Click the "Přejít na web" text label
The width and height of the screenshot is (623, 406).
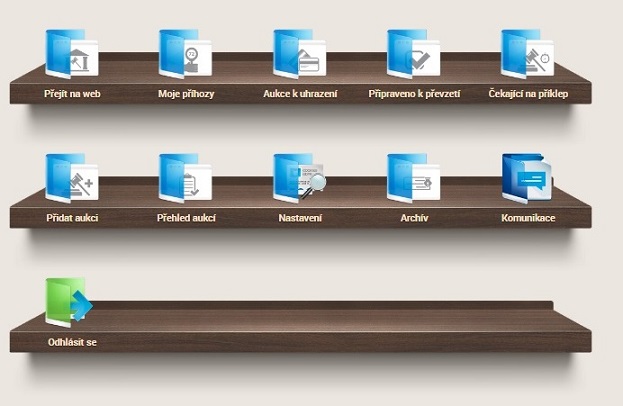(72, 94)
